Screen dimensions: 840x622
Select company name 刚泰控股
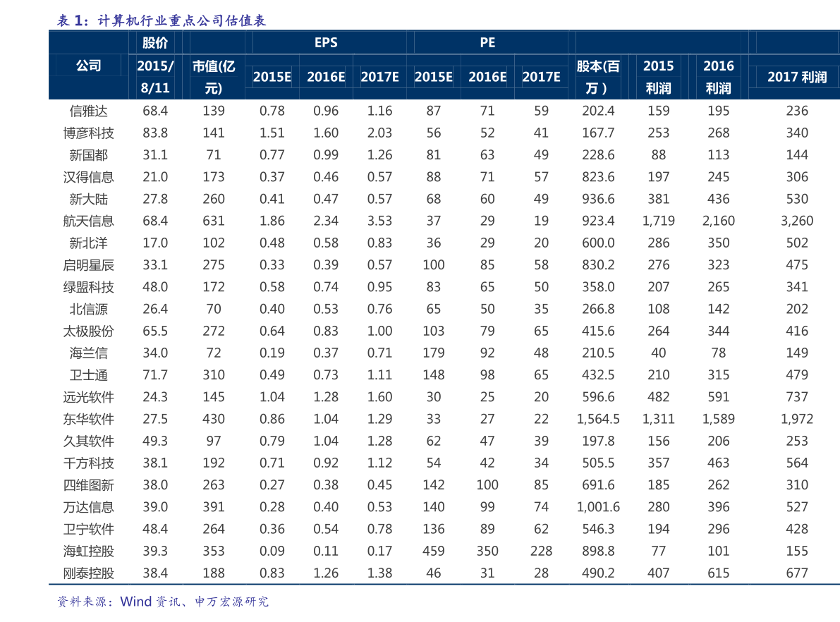(x=88, y=573)
